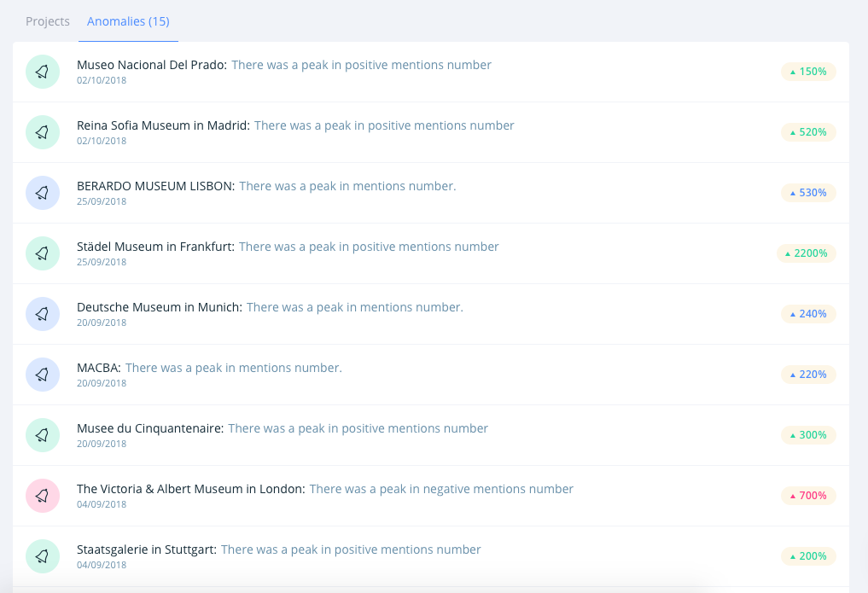868x593 pixels.
Task: Click the 520% increase badge
Action: [x=808, y=132]
